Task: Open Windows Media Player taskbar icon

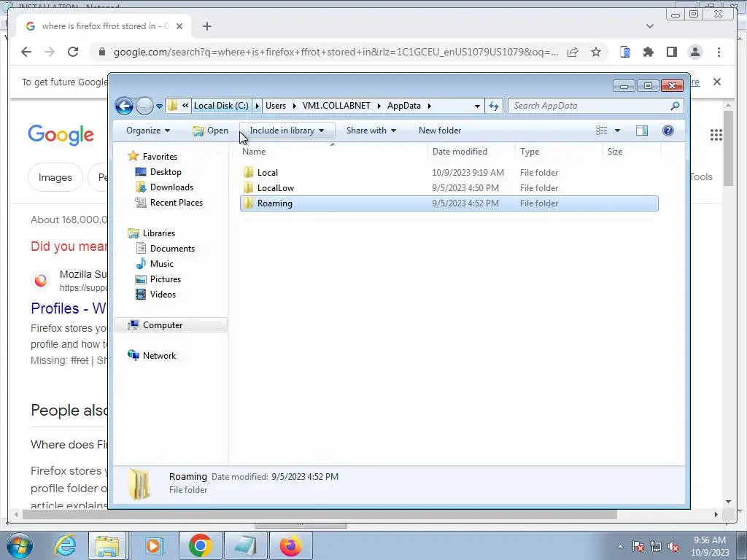Action: tap(153, 545)
